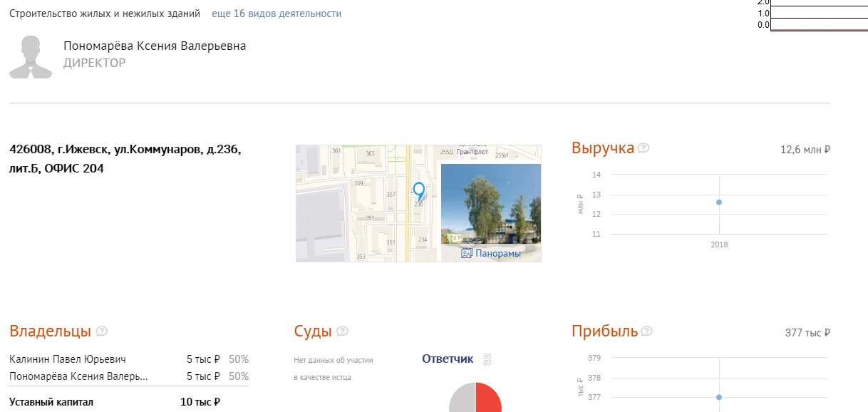
Task: Open Прибыль section heading
Action: (604, 331)
